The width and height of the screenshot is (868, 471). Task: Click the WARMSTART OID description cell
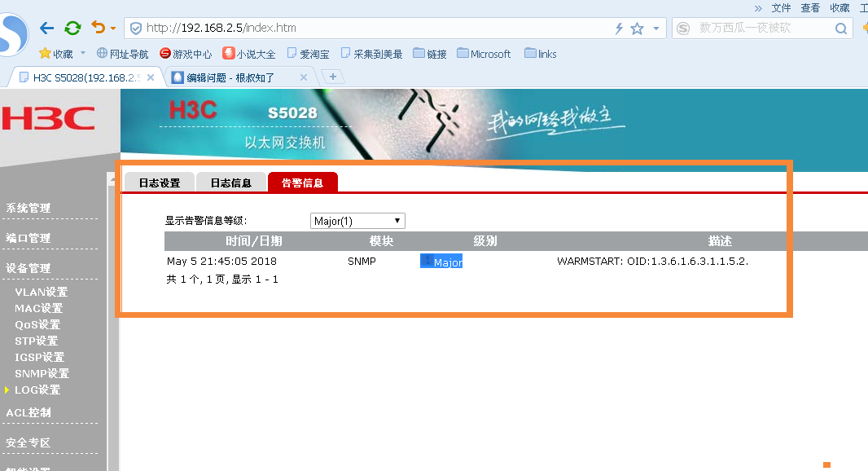click(653, 261)
